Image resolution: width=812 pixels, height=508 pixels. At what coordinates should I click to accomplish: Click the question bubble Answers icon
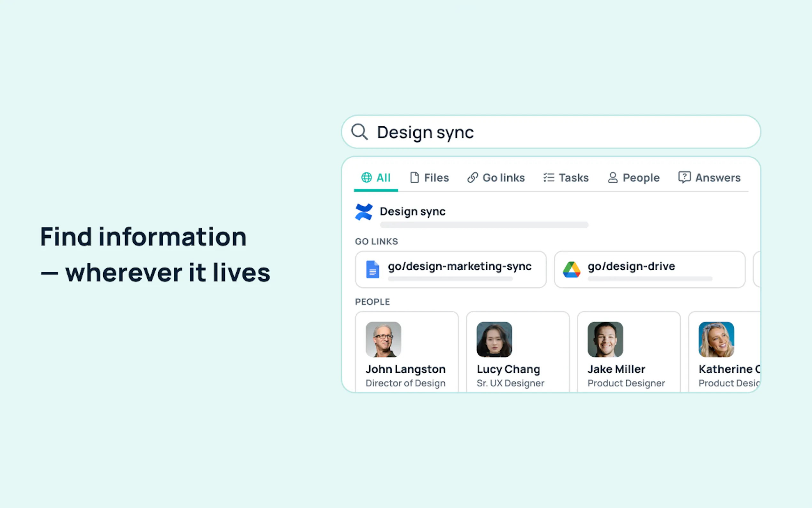(x=684, y=177)
